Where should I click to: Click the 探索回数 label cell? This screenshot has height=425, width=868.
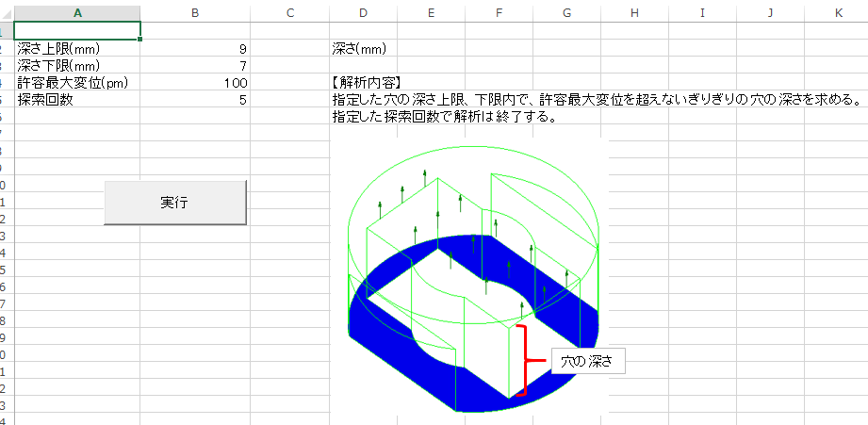(x=77, y=100)
